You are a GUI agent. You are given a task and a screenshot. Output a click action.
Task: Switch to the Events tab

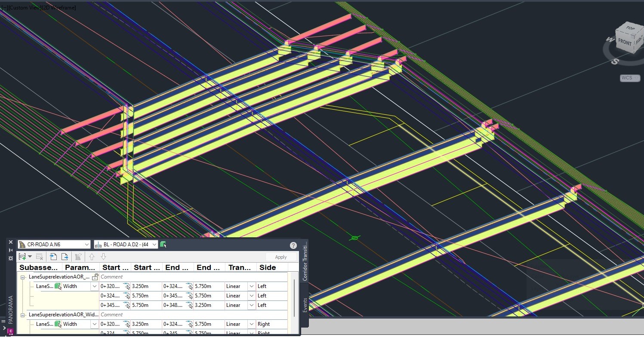(x=305, y=304)
